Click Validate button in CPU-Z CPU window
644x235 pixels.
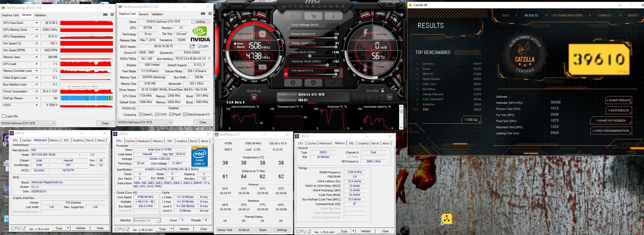click(x=184, y=229)
